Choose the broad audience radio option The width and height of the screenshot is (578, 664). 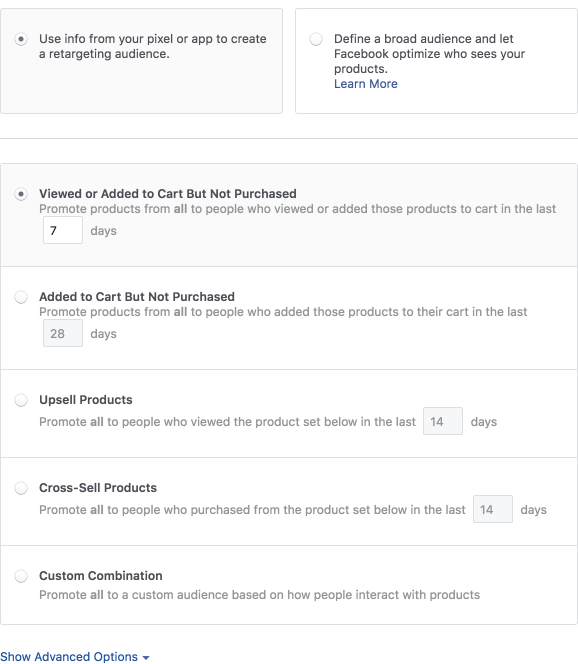pos(316,39)
